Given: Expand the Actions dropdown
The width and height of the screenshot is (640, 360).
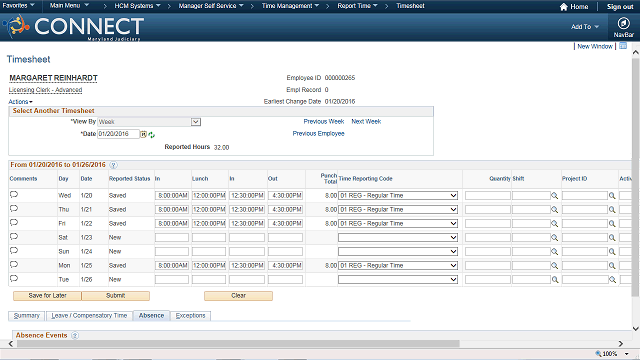Looking at the screenshot, I should [20, 102].
